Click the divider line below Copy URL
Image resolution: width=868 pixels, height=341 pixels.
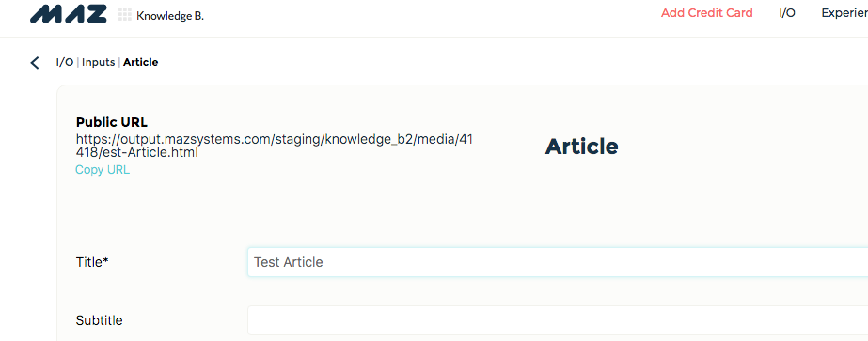pyautogui.click(x=472, y=209)
